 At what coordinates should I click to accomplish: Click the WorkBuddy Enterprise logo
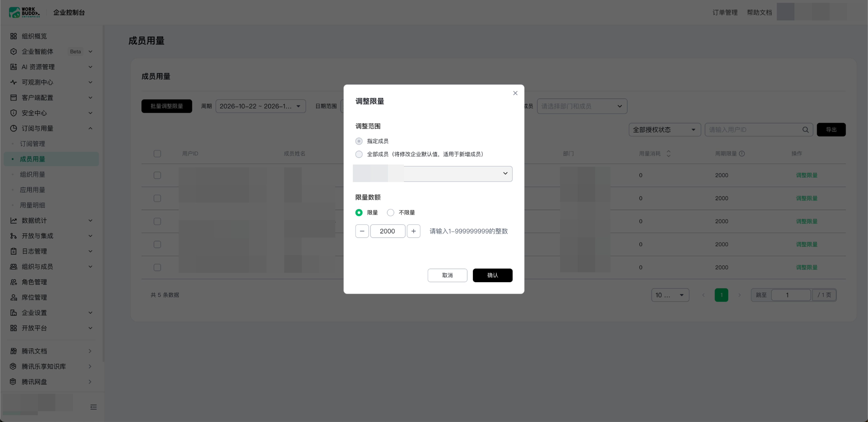click(24, 12)
